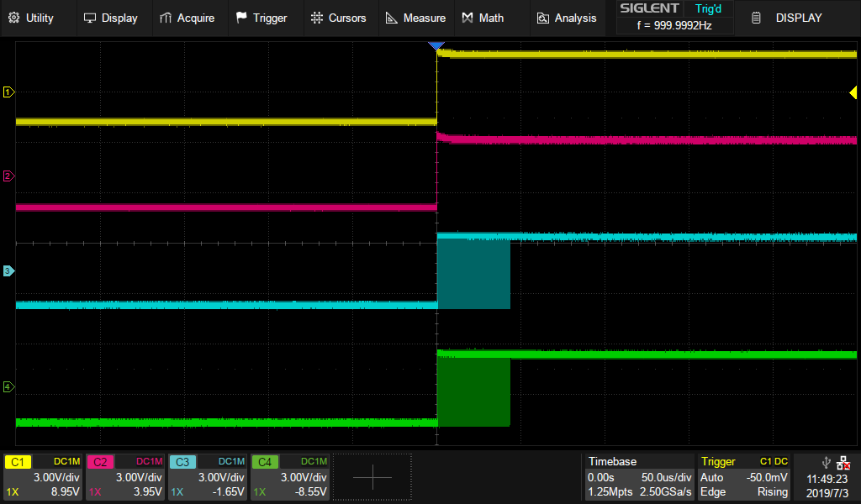Open the Timebase settings box

tap(639, 476)
